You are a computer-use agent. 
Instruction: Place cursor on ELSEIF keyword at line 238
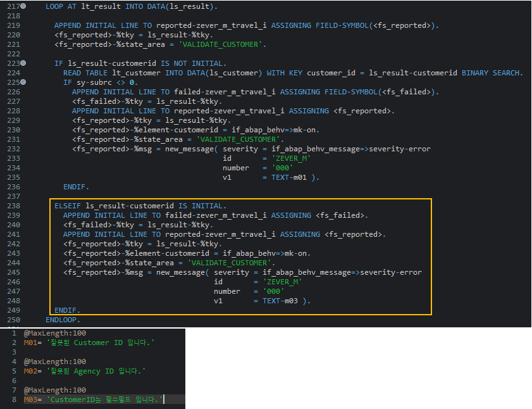point(68,206)
